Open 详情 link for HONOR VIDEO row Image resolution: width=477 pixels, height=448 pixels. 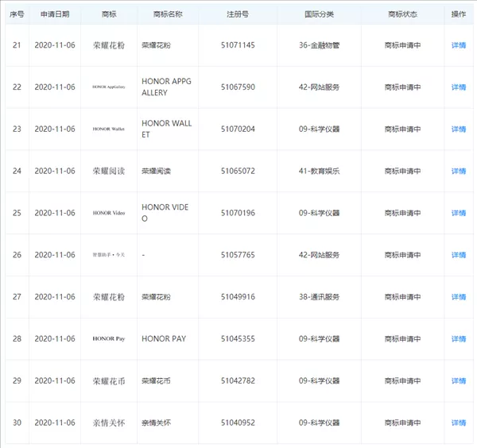pos(459,213)
